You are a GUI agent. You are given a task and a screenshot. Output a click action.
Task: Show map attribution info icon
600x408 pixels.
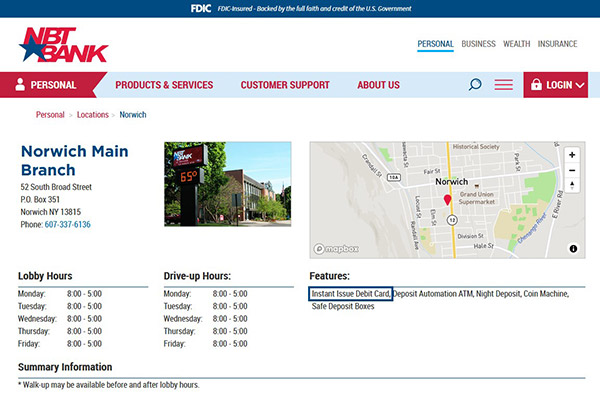574,248
